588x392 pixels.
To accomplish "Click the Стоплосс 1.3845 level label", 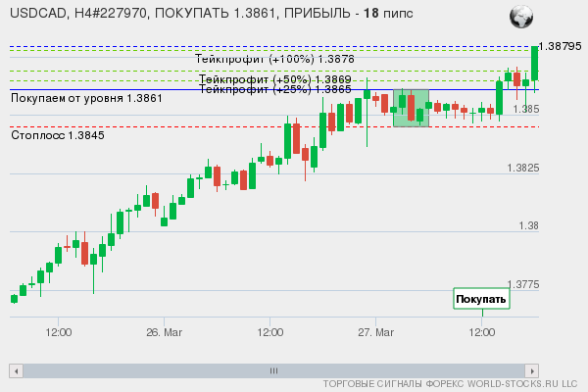I will pyautogui.click(x=58, y=135).
